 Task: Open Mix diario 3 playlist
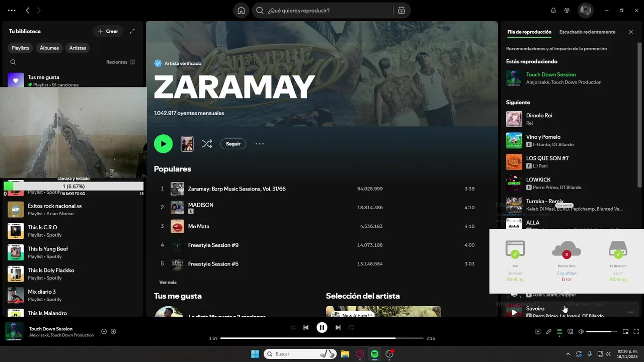click(x=73, y=295)
